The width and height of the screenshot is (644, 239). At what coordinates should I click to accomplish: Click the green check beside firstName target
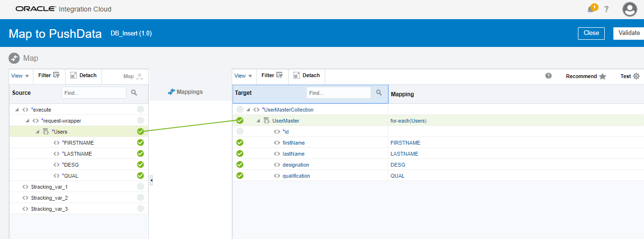[240, 143]
